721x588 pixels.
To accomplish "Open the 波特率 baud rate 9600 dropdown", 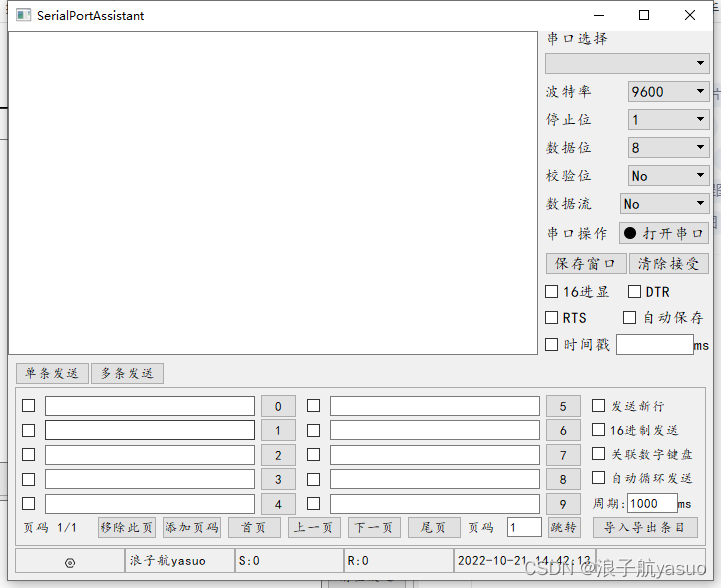I will [669, 91].
